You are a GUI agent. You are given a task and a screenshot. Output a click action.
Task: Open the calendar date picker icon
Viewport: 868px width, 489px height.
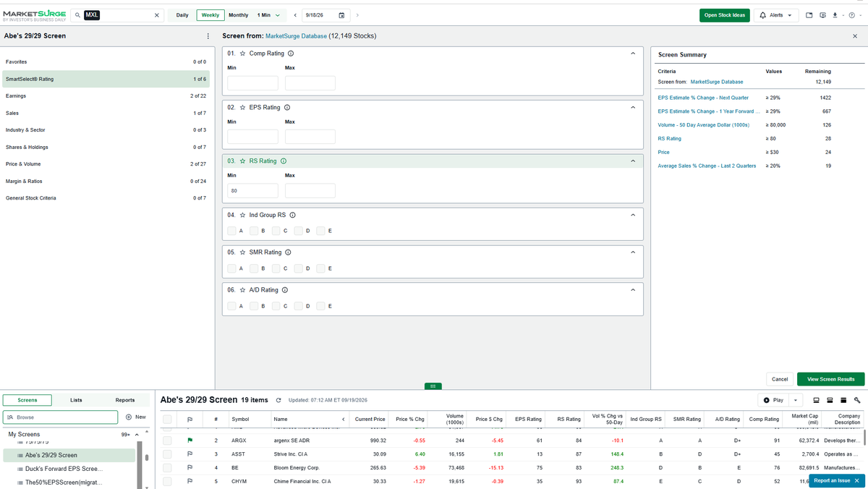341,15
